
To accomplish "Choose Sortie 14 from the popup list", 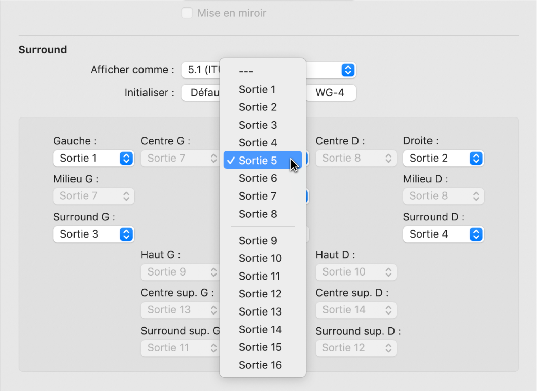I will click(x=260, y=330).
